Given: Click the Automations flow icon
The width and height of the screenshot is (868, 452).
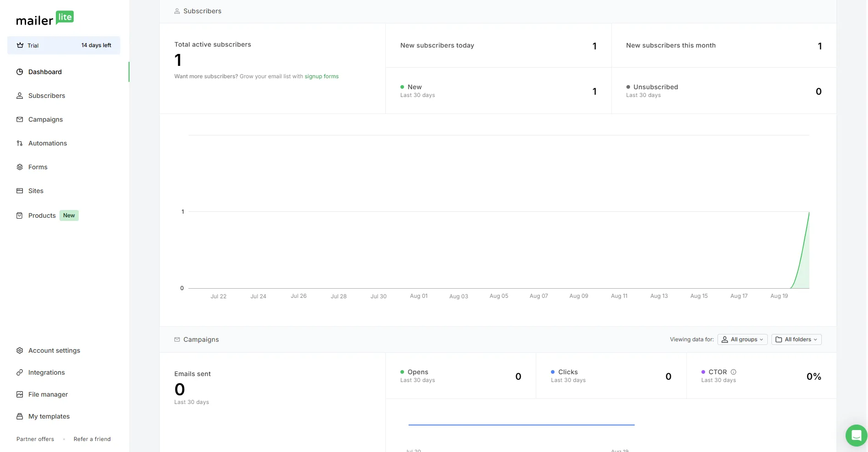Looking at the screenshot, I should pos(20,143).
